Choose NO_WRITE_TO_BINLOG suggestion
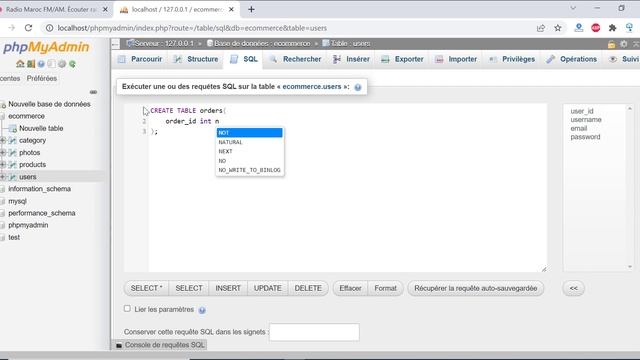This screenshot has height=360, width=640. pos(249,170)
